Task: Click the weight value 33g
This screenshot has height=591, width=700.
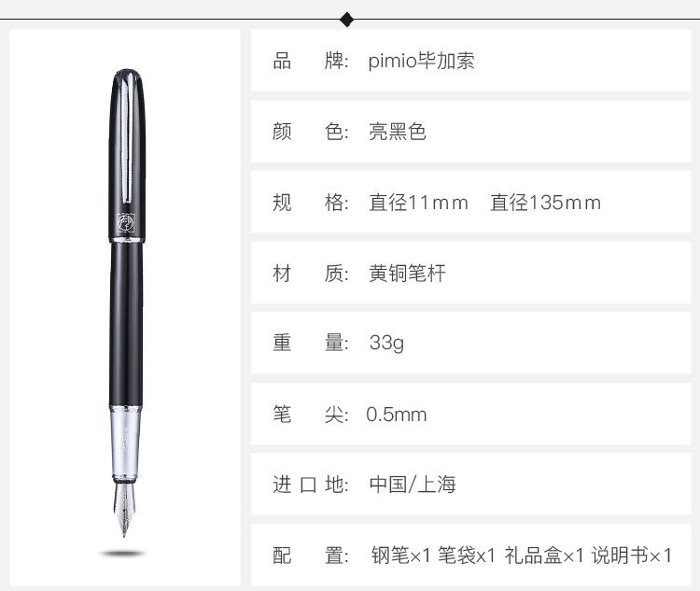Action: point(386,343)
